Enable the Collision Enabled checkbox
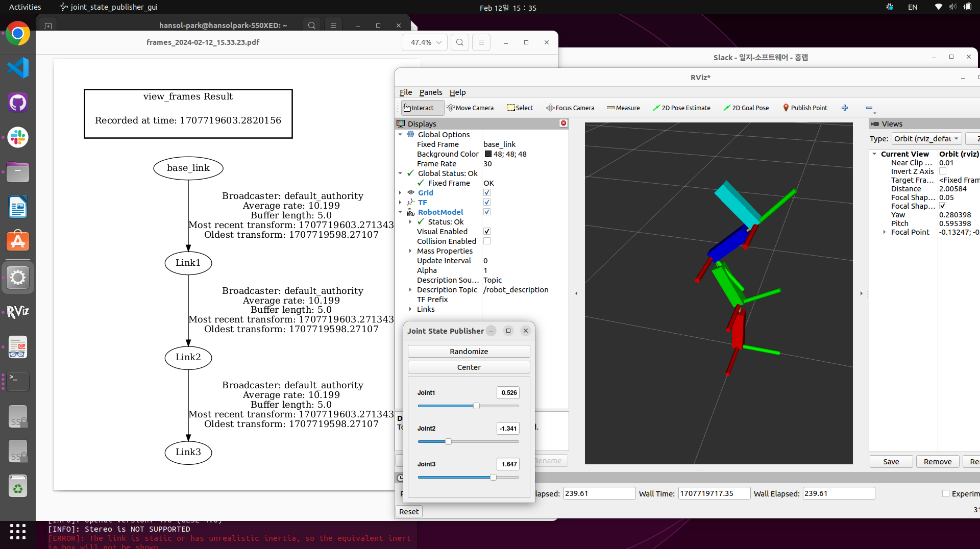 [487, 241]
